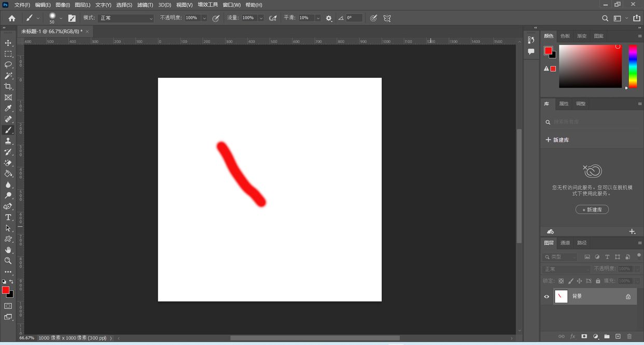
Task: Select the Zoom tool in toolbar
Action: pos(8,261)
